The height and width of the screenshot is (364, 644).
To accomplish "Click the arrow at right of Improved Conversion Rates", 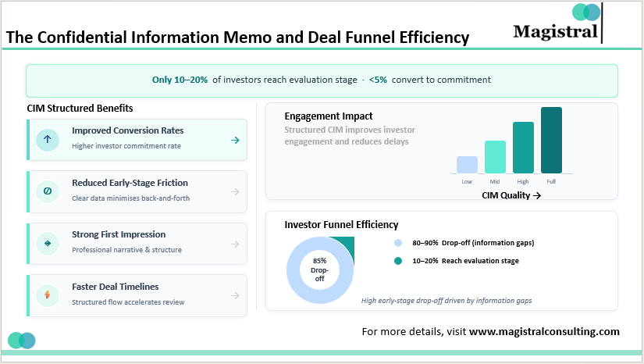I will 235,140.
